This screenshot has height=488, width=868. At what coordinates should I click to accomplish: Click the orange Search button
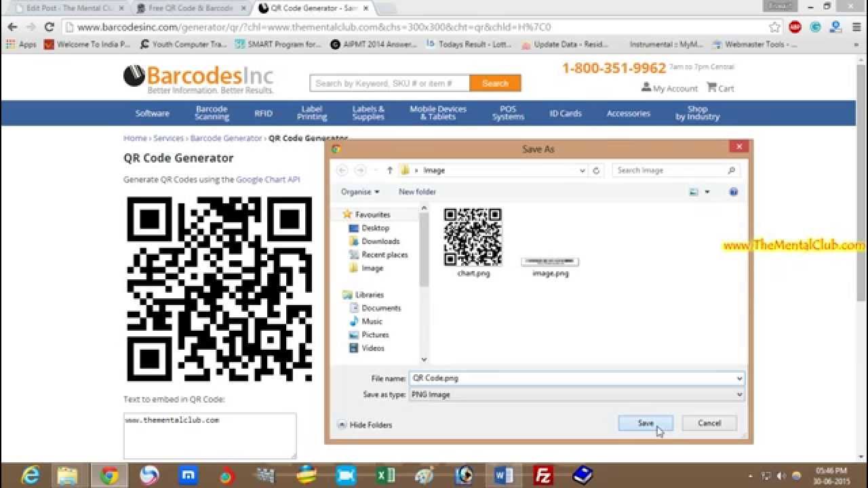495,83
